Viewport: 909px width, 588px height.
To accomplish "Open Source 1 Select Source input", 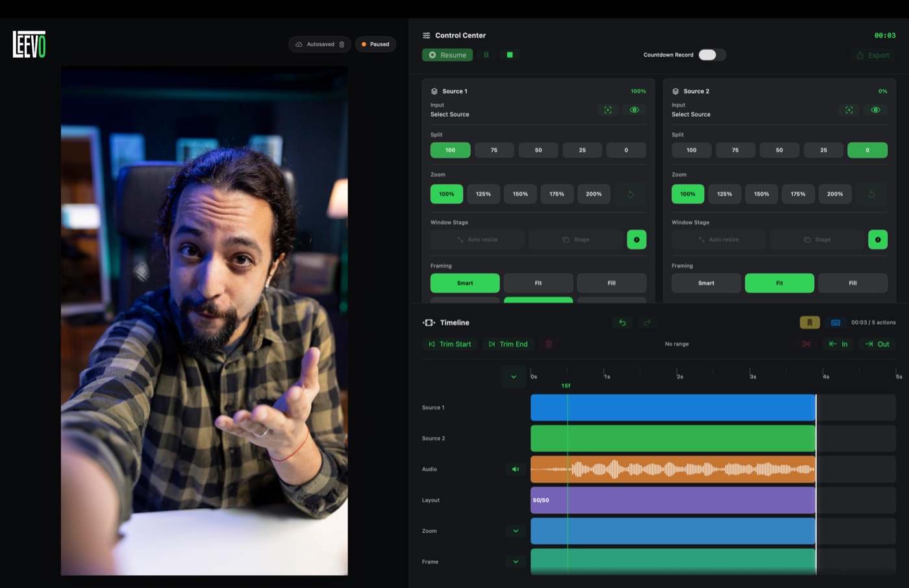I will [x=450, y=114].
